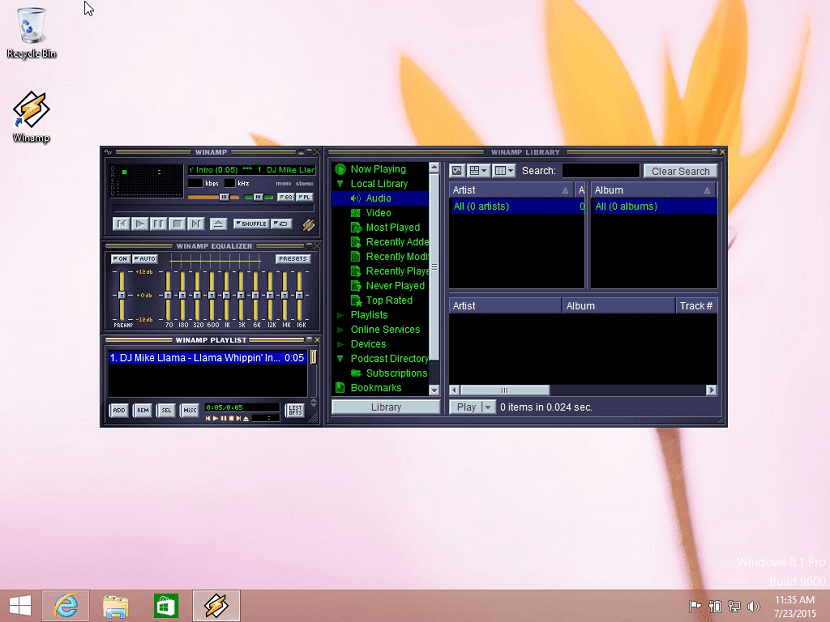The width and height of the screenshot is (830, 622).
Task: Click the Clear Search button
Action: click(680, 171)
